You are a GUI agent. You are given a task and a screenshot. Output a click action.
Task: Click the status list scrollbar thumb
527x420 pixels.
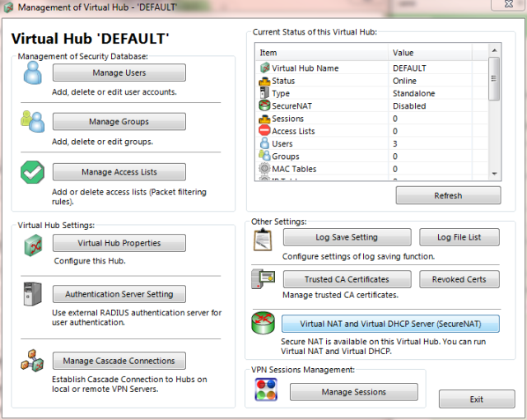pyautogui.click(x=494, y=78)
